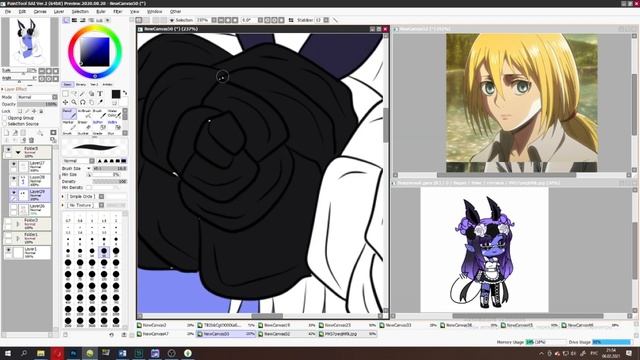Select the Eyedropper tool
The image size is (640, 360).
(x=100, y=102)
